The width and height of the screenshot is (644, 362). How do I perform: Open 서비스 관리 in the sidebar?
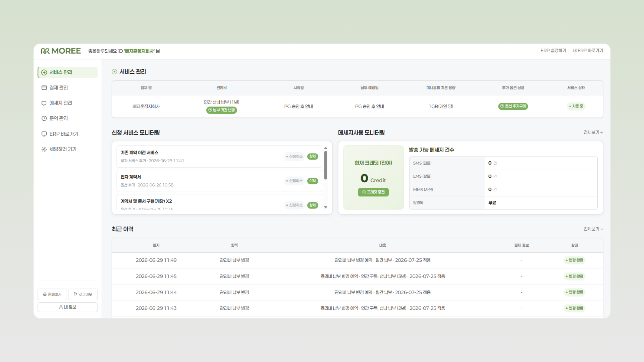coord(67,72)
